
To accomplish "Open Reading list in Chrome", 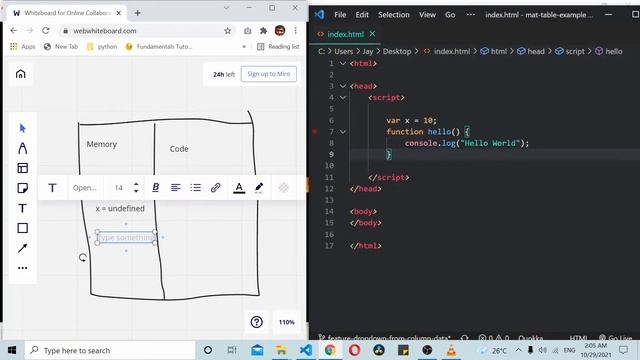I will pos(278,47).
